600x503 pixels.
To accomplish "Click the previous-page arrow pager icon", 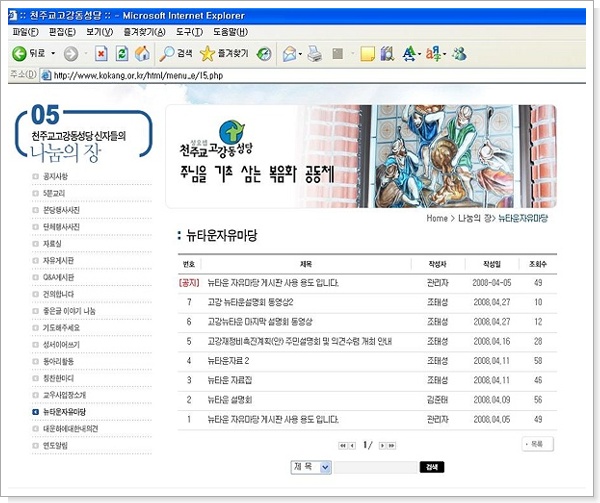I will click(x=352, y=446).
